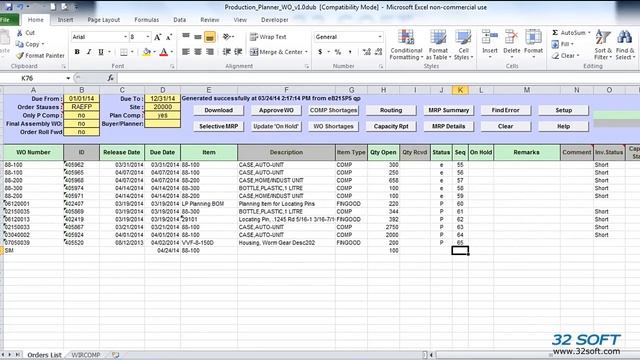Open the Fill Color dropdown arrow
The width and height of the screenshot is (640, 360).
pos(154,52)
